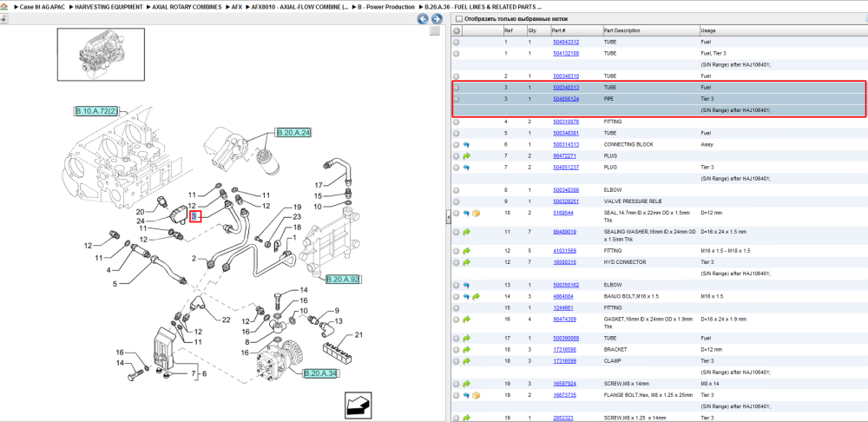Go to home via house icon
868x422 pixels.
tap(3, 7)
